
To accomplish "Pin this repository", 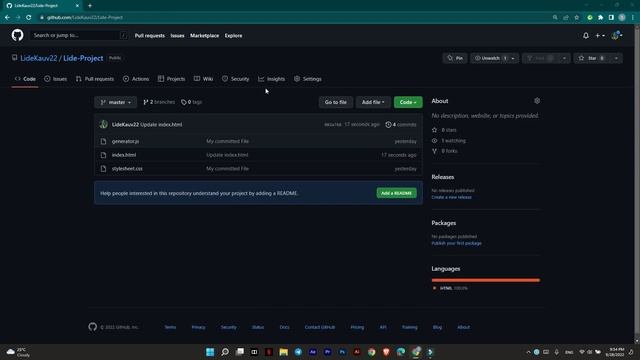I will [x=455, y=58].
